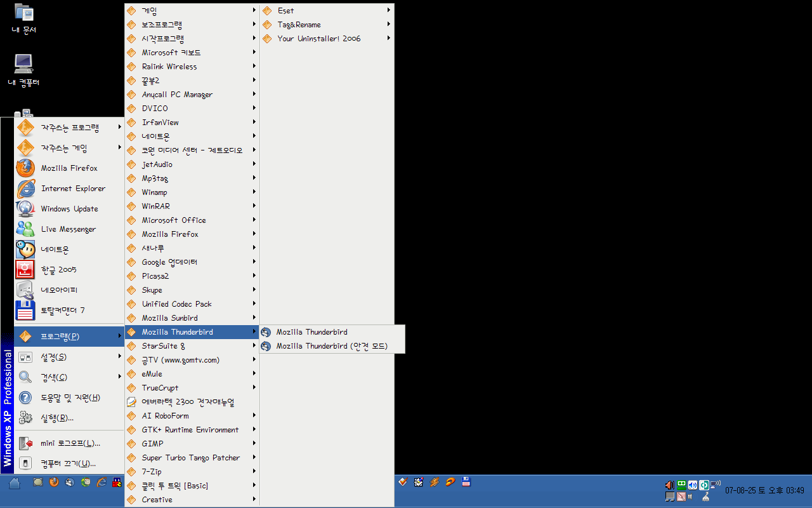Image resolution: width=812 pixels, height=508 pixels.
Task: Click the wireless network tray icon
Action: tap(716, 485)
